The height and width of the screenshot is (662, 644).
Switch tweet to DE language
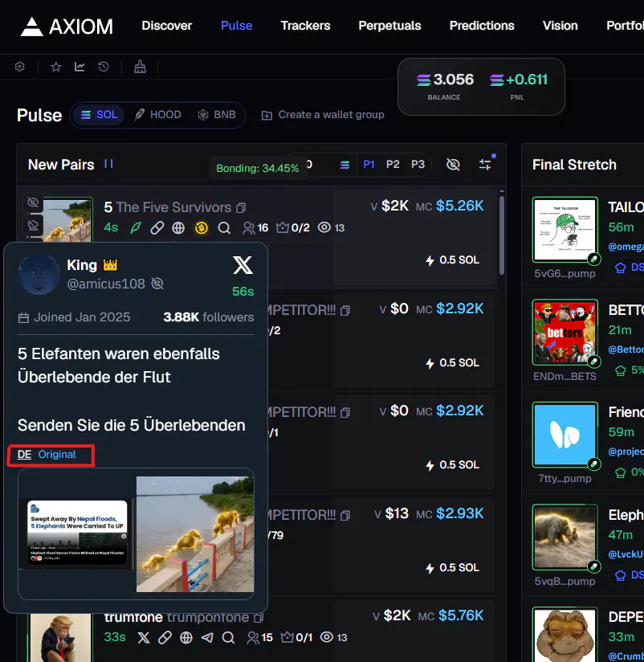(24, 455)
